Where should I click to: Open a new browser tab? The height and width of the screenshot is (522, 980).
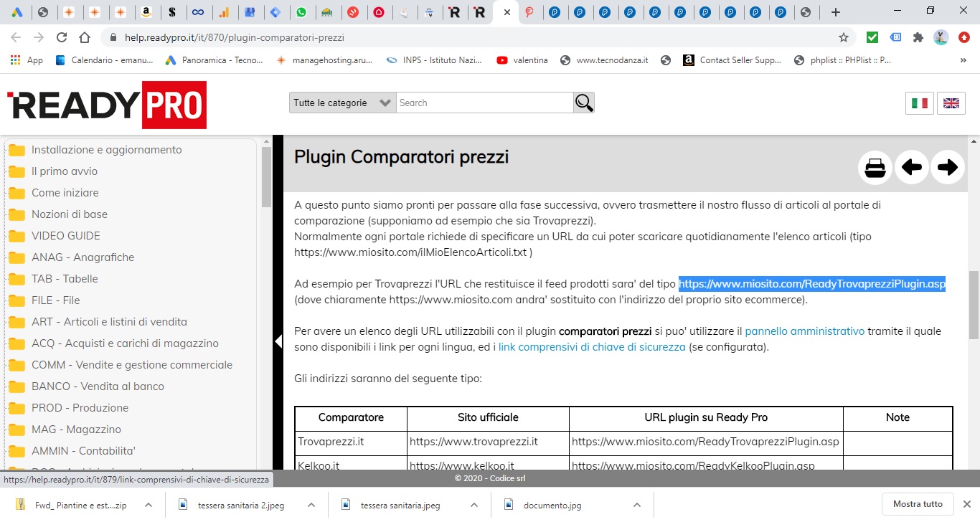[x=835, y=12]
